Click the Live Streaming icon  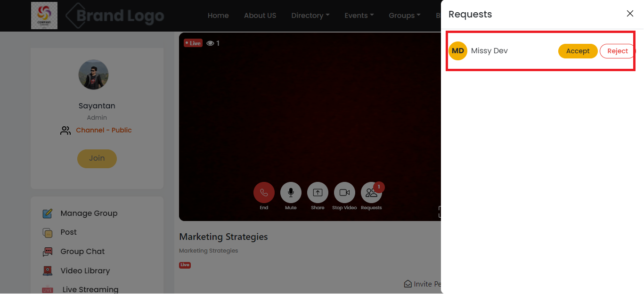coord(48,290)
